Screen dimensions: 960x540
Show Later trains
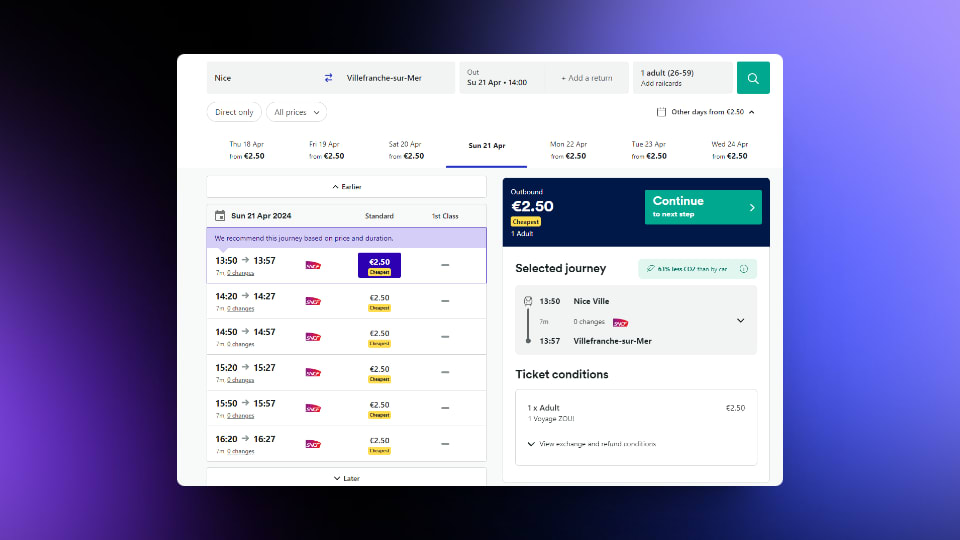[x=347, y=478]
